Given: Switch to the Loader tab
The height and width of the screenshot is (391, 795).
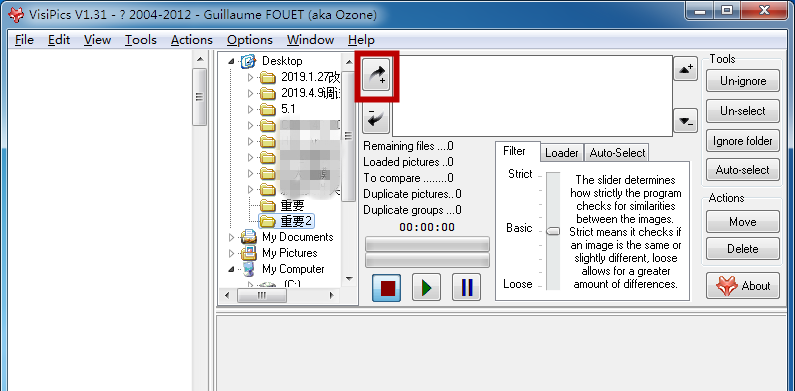Looking at the screenshot, I should tap(562, 153).
